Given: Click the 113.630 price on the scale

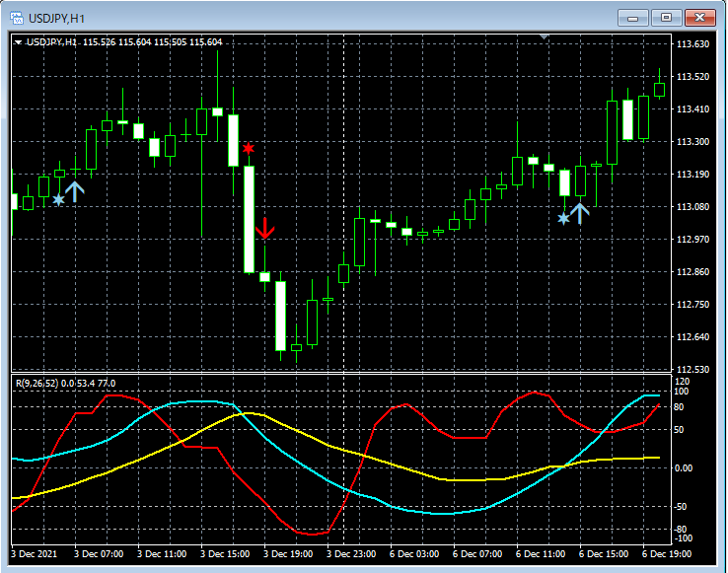Looking at the screenshot, I should pos(694,45).
